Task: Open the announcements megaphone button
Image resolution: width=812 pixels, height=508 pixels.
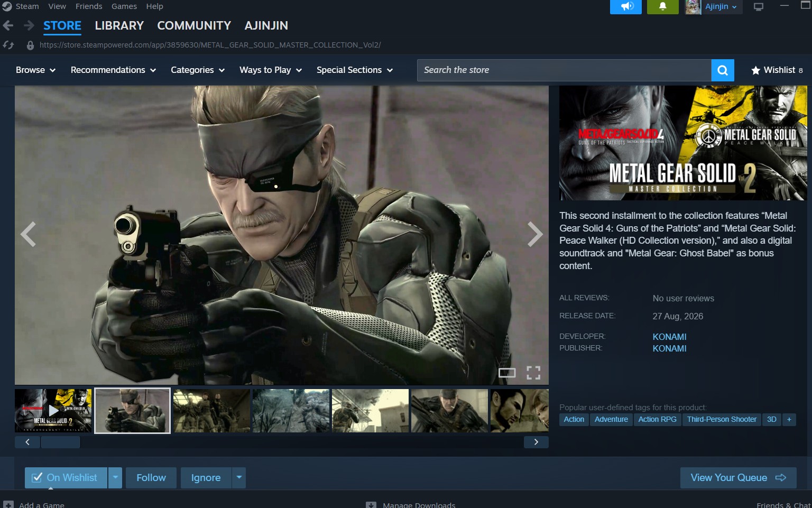Action: (626, 7)
